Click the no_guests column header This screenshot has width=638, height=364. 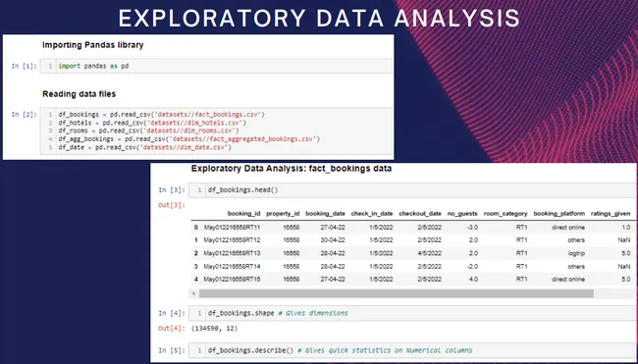click(x=462, y=214)
